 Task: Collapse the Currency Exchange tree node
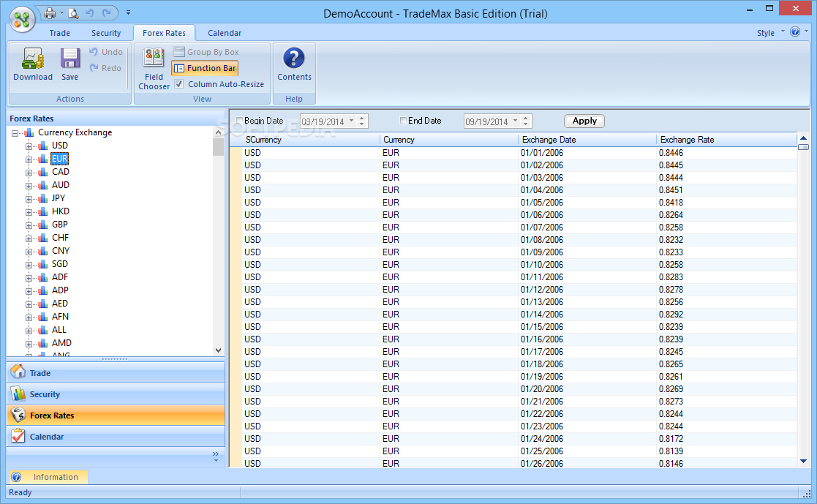15,133
